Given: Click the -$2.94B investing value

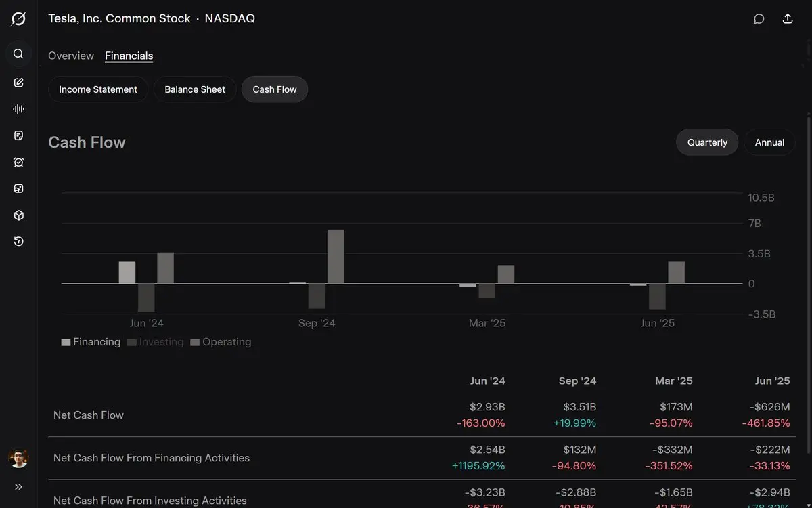Looking at the screenshot, I should click(770, 492).
